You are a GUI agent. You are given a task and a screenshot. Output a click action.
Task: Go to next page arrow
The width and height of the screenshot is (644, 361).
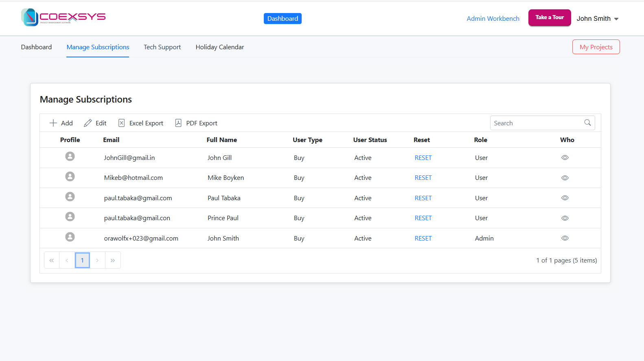tap(97, 260)
